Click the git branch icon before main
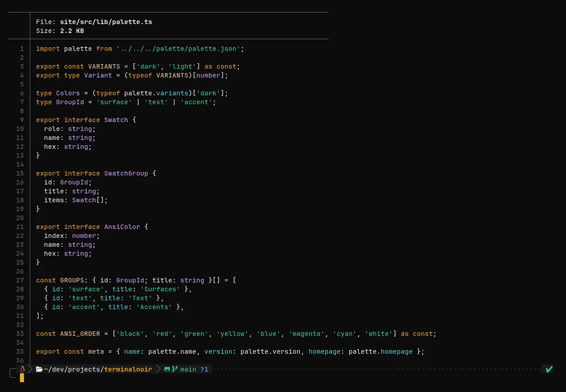566x392 pixels. pyautogui.click(x=175, y=369)
